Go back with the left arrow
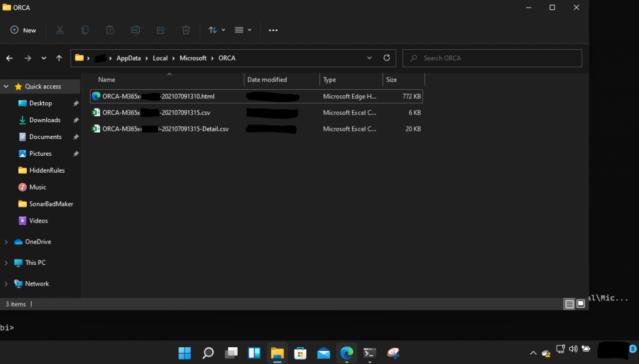Image resolution: width=639 pixels, height=364 pixels. coord(9,58)
